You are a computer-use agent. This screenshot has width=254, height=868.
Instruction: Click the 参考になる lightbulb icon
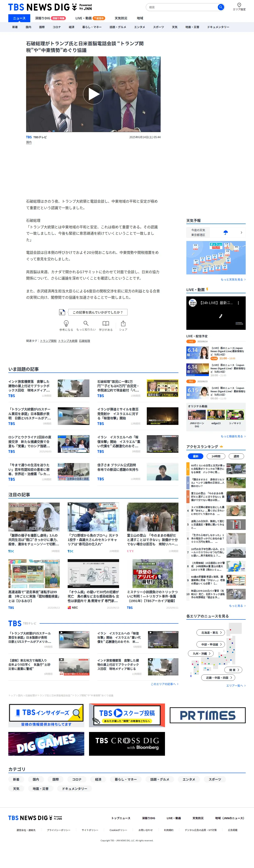(66, 323)
